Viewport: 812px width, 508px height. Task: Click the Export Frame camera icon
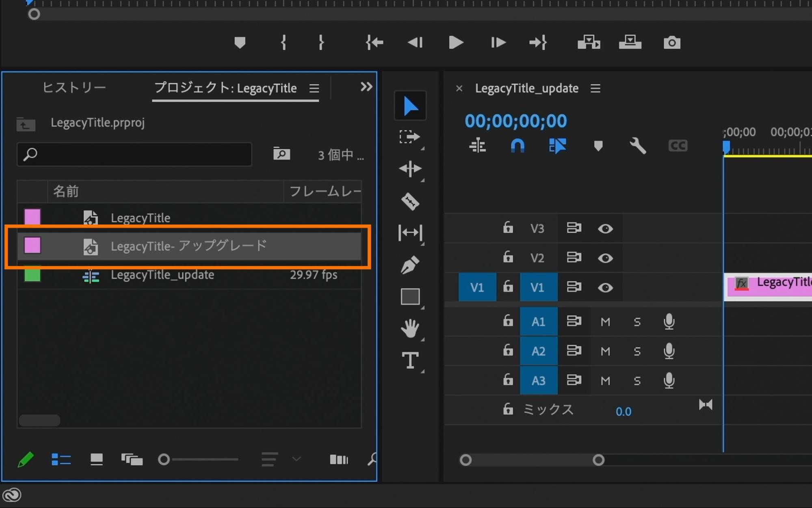coord(671,43)
